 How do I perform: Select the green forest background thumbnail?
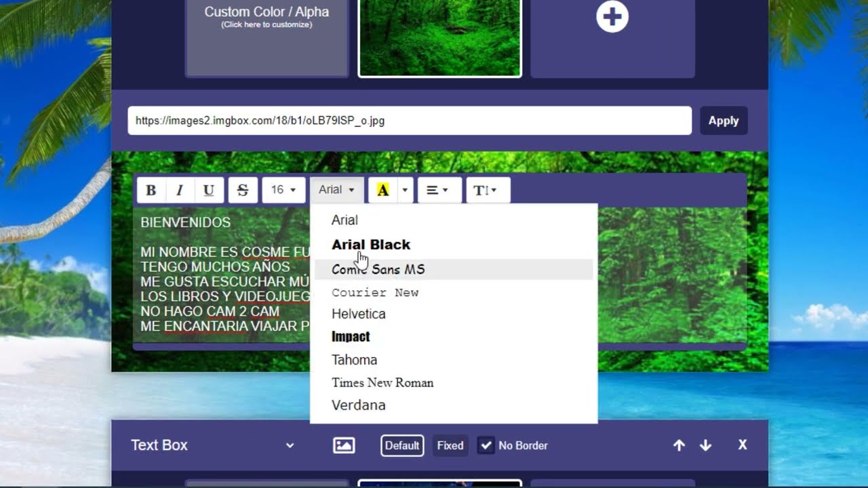440,38
